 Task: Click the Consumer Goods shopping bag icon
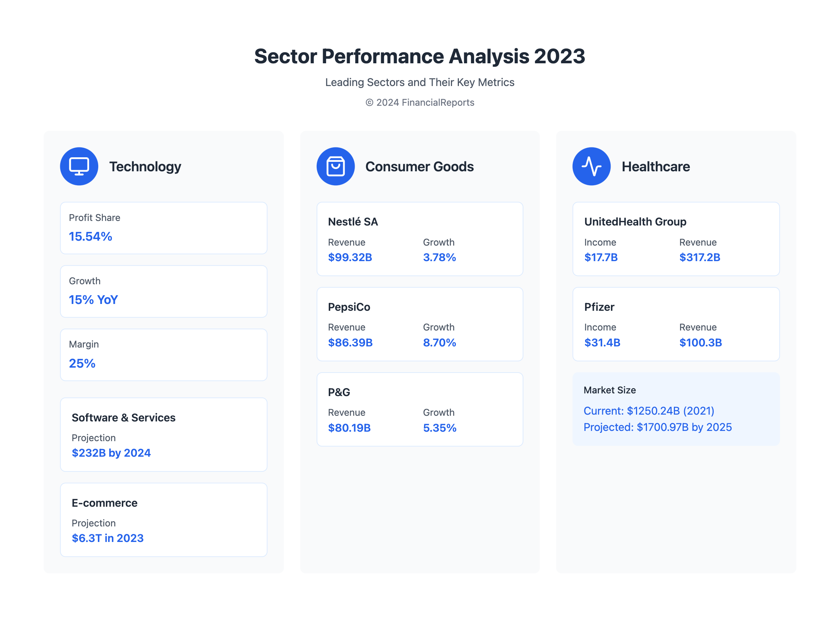click(x=335, y=166)
